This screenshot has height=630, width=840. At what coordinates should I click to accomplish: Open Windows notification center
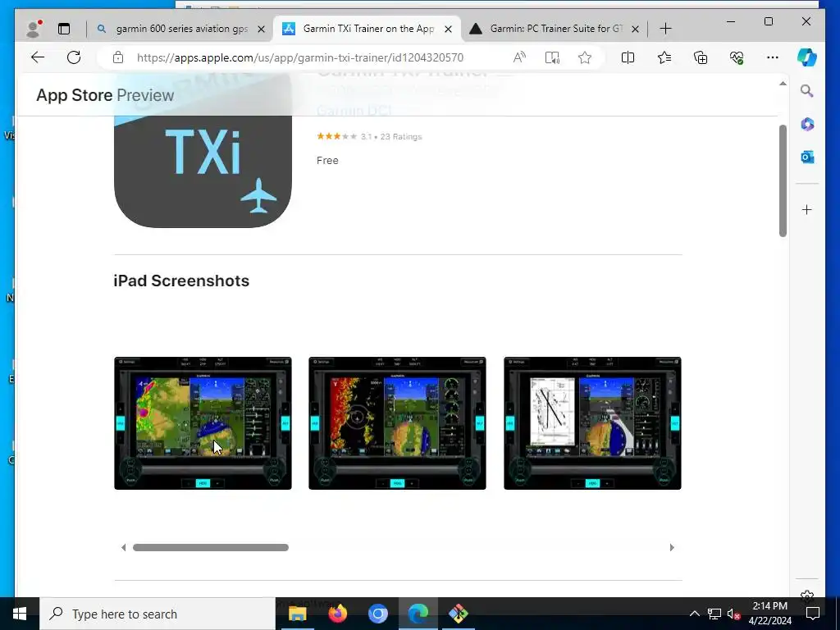point(813,614)
